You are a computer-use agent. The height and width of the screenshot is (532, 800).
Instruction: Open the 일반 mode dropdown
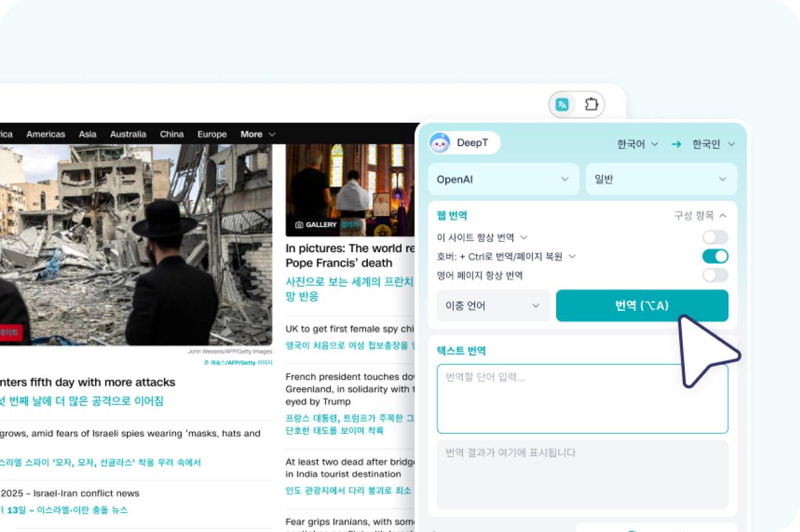coord(661,179)
